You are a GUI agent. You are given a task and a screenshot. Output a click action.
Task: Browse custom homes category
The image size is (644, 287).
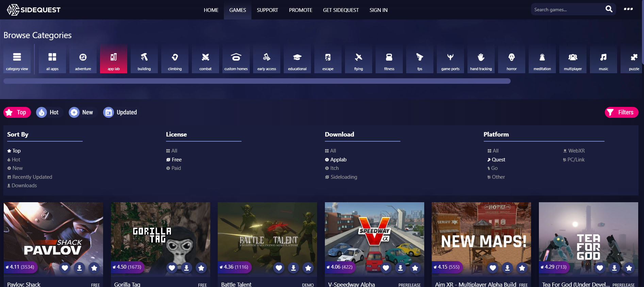point(236,59)
